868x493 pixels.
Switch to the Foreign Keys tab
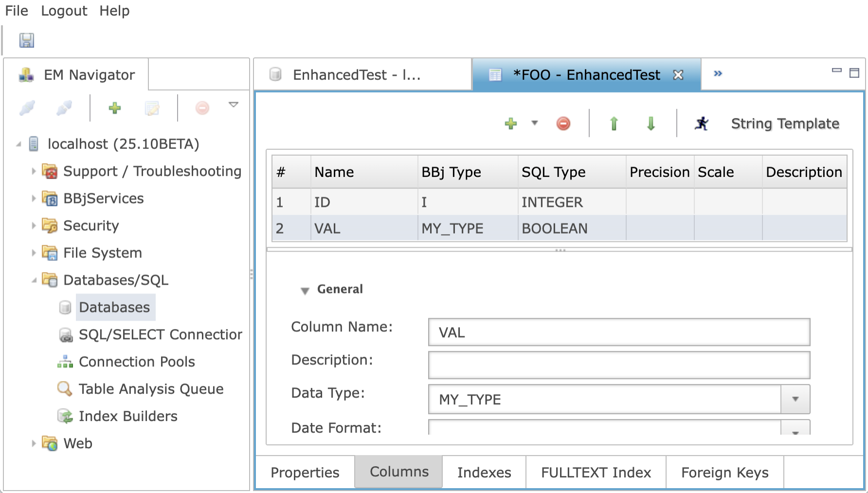(724, 473)
